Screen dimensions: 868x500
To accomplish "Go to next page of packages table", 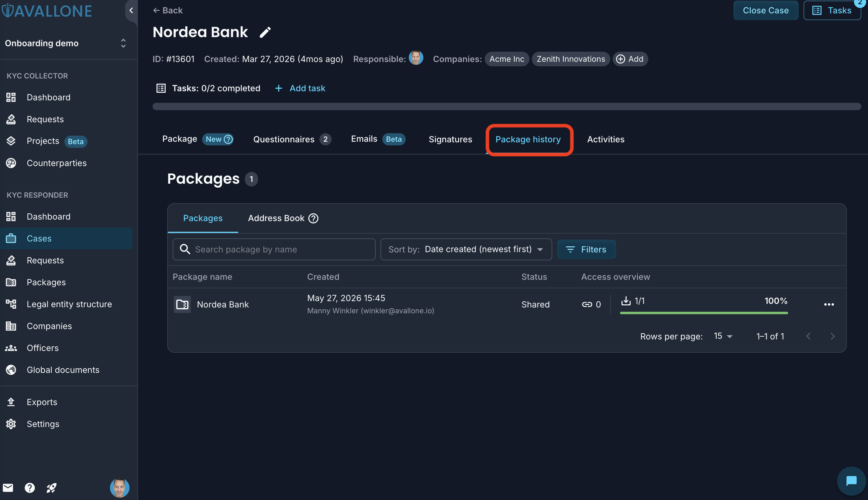I will tap(833, 336).
